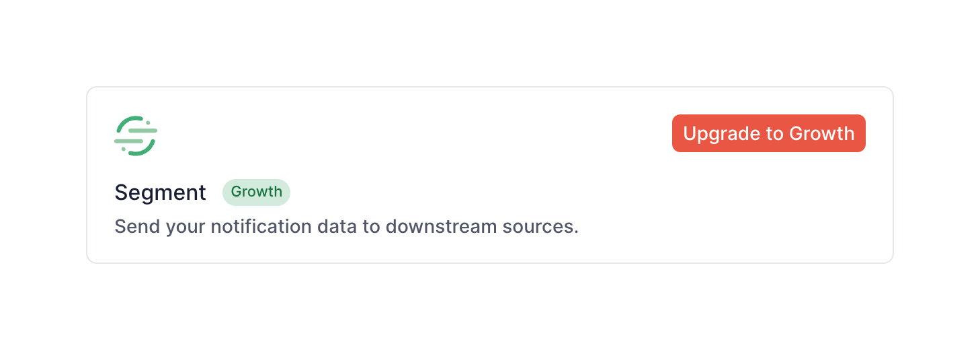The image size is (980, 350).
Task: Select the Segment integration name
Action: tap(160, 193)
